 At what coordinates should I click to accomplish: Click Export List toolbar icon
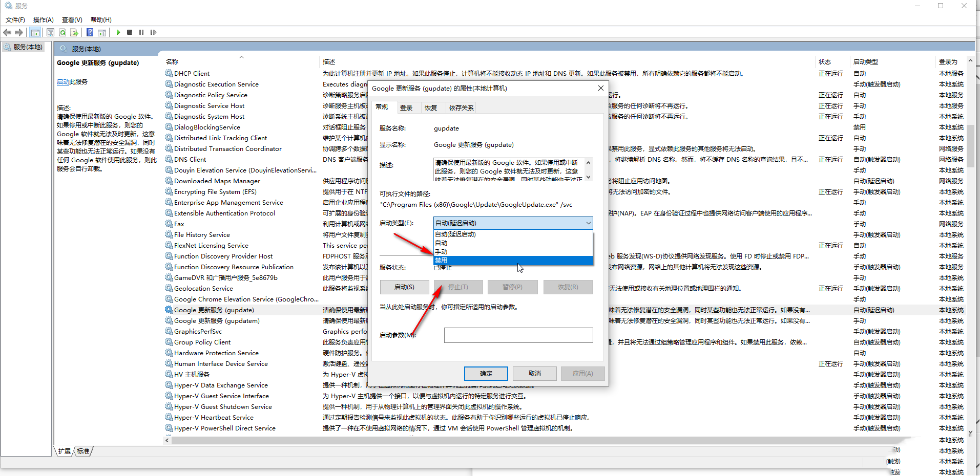pos(74,33)
